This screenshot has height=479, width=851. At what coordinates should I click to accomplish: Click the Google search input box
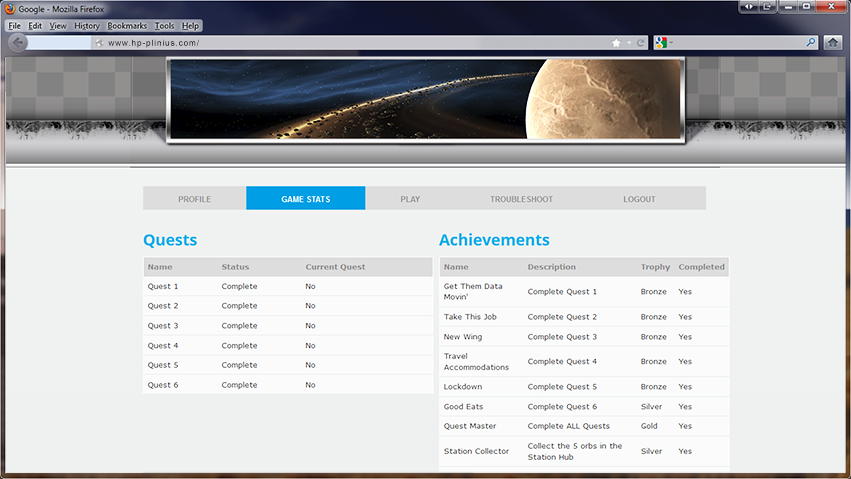[x=737, y=42]
